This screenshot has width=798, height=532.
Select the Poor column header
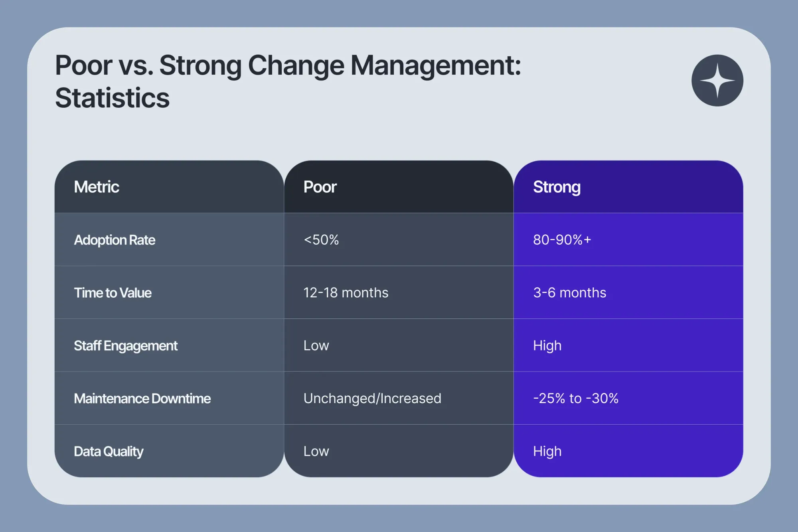(x=320, y=187)
